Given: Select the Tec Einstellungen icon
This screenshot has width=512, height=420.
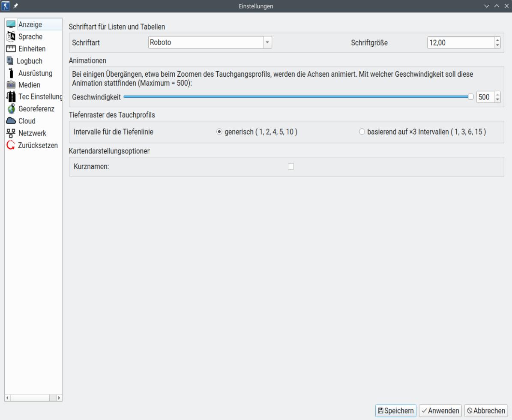Looking at the screenshot, I should [x=11, y=97].
